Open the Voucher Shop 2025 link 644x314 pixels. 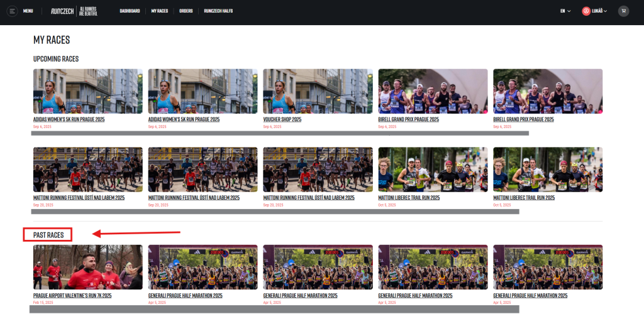point(282,119)
